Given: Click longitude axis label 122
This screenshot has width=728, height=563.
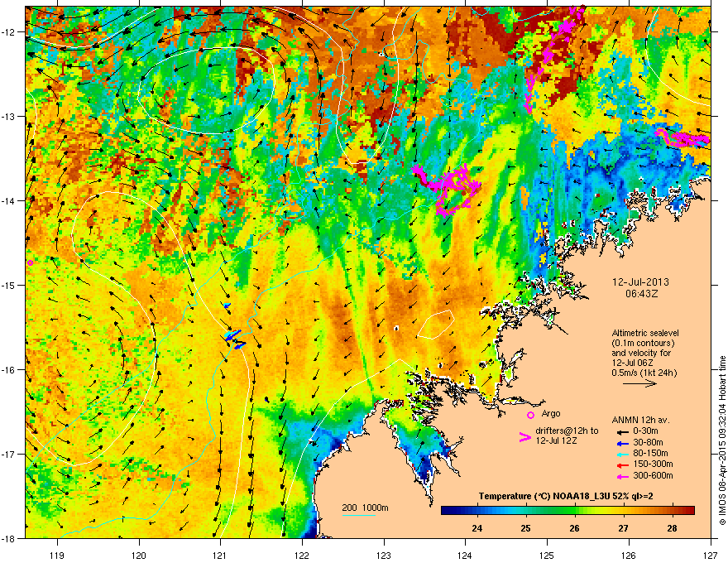Looking at the screenshot, I should (x=302, y=555).
